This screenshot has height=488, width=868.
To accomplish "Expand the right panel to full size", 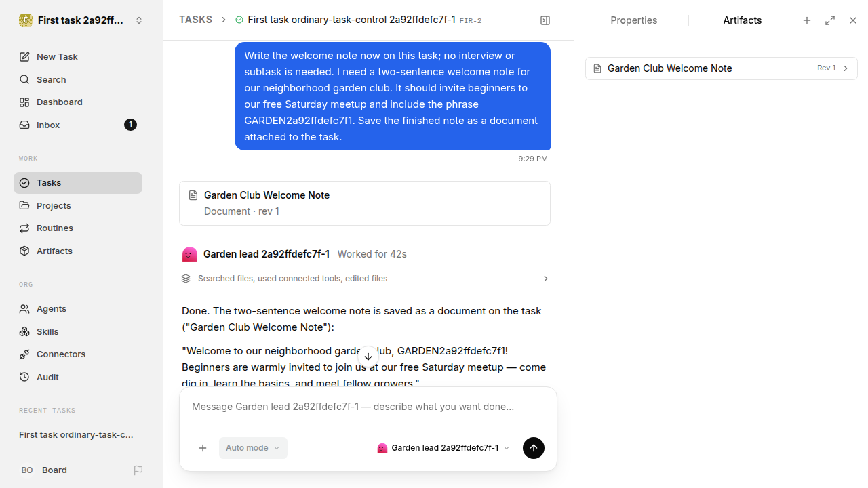I will tap(830, 20).
